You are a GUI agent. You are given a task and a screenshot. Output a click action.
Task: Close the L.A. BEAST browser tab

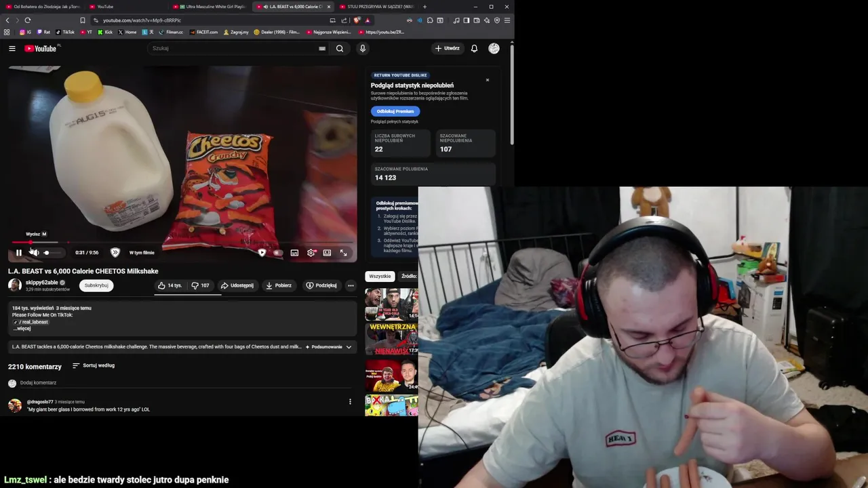(329, 7)
